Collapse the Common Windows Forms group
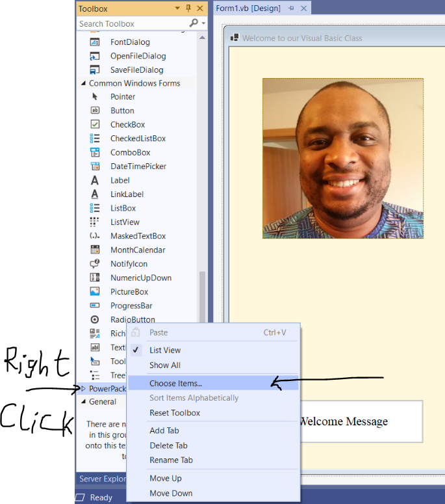This screenshot has width=445, height=504. 83,83
